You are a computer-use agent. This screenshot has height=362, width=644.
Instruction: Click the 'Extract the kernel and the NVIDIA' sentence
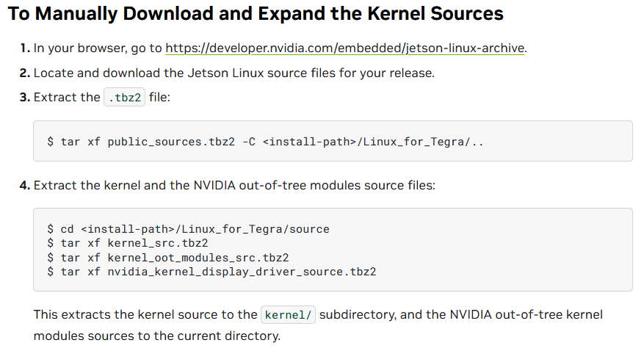coord(234,185)
